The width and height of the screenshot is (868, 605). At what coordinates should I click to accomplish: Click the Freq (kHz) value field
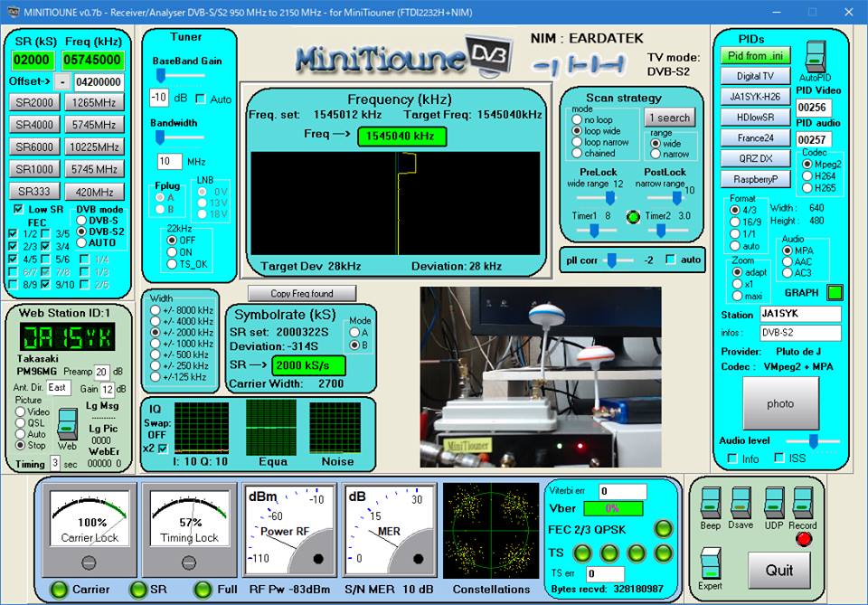point(92,60)
